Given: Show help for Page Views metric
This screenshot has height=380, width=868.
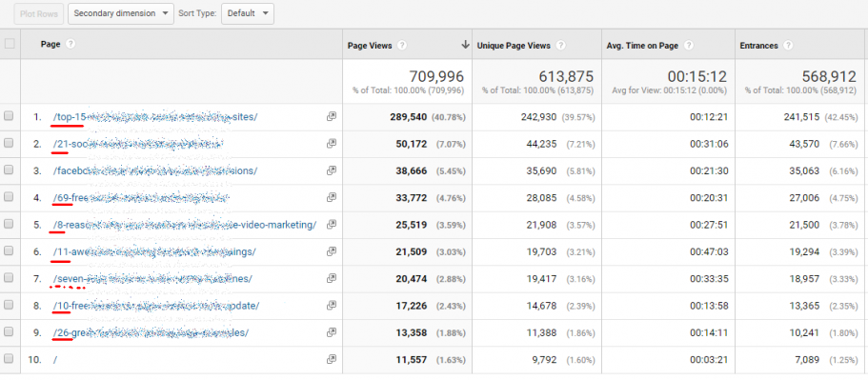Looking at the screenshot, I should pos(402,46).
